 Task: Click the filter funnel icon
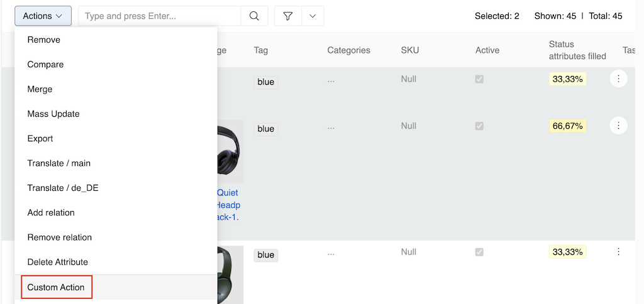288,16
